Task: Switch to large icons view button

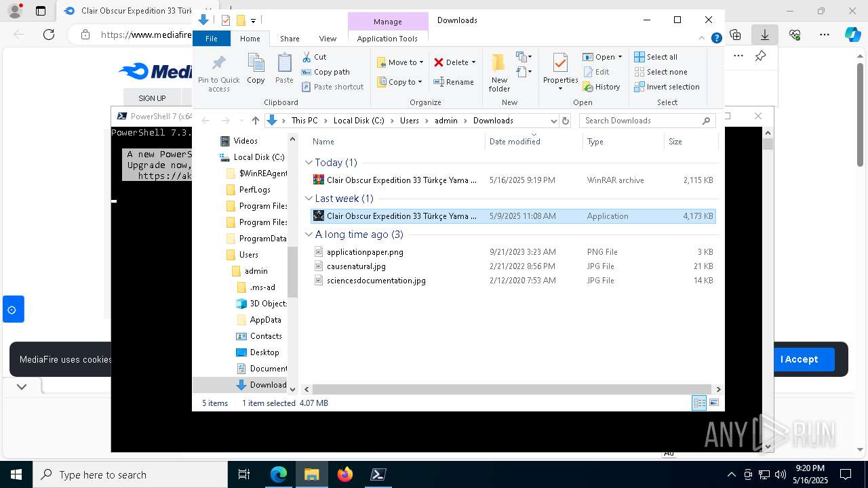Action: pyautogui.click(x=714, y=403)
